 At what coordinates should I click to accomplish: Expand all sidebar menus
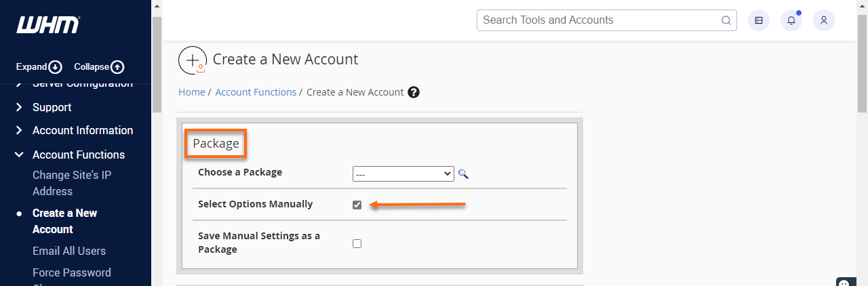(39, 66)
